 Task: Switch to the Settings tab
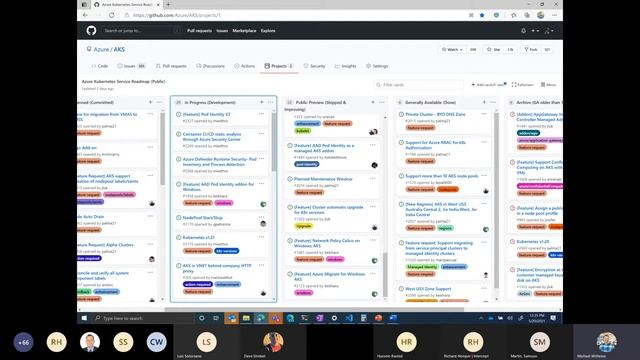[377, 66]
